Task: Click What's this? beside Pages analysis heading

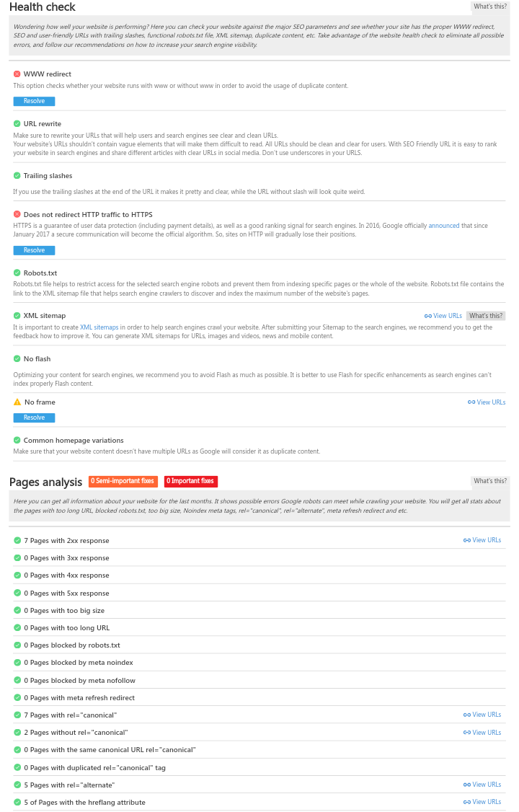Action: 490,481
